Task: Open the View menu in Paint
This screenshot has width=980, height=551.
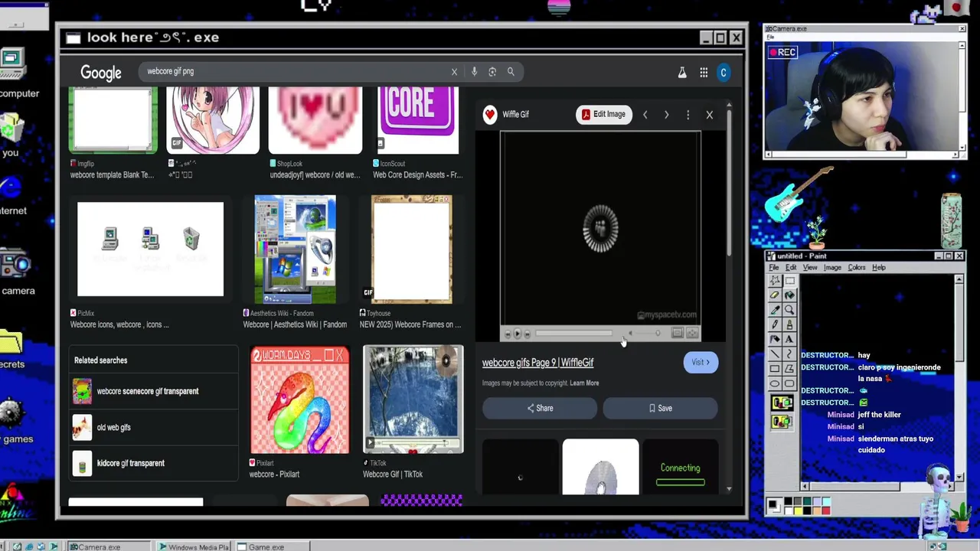Action: click(810, 268)
